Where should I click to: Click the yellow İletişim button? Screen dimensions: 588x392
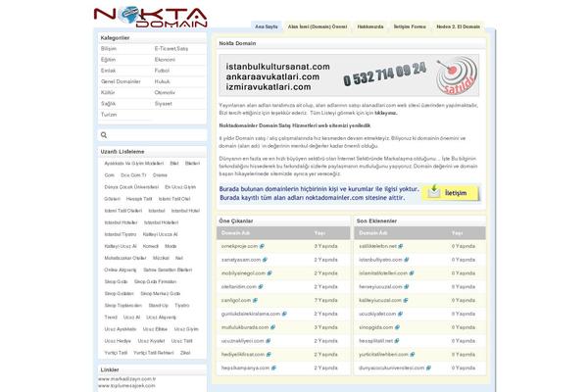pyautogui.click(x=451, y=193)
